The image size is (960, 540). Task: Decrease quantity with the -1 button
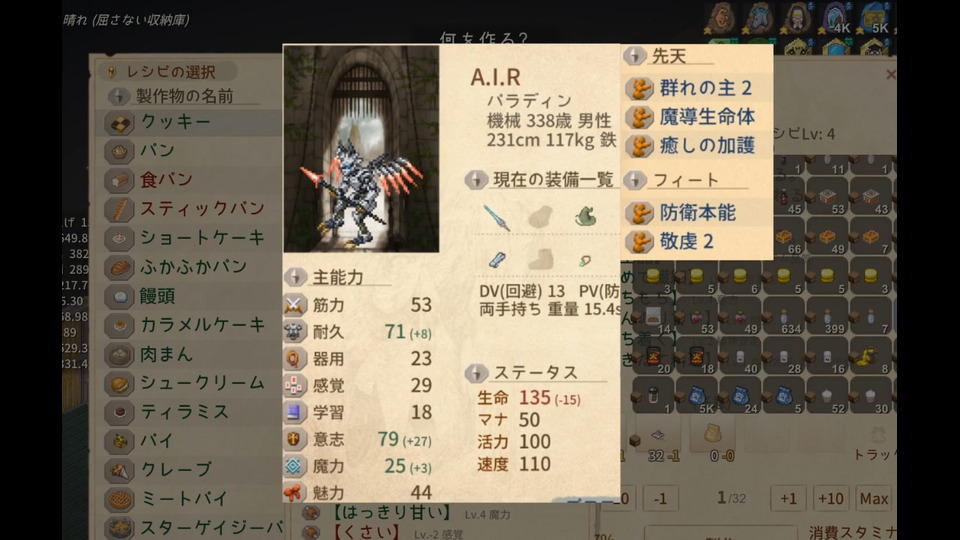[x=660, y=499]
